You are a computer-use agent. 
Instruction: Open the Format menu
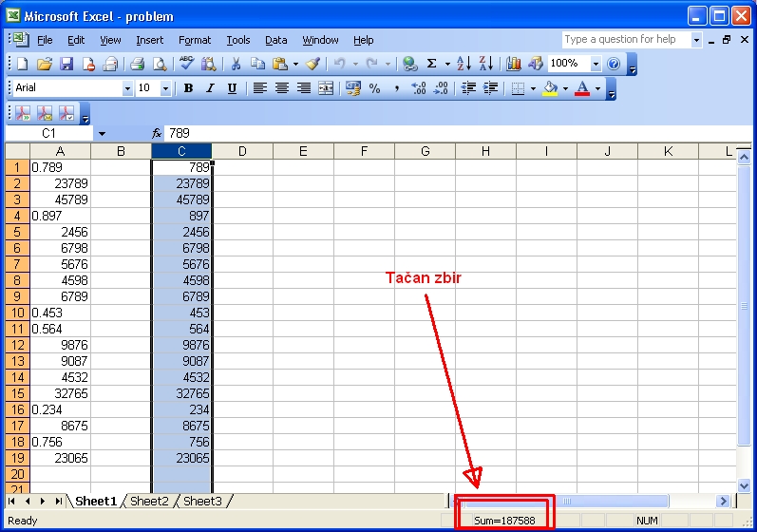point(195,40)
